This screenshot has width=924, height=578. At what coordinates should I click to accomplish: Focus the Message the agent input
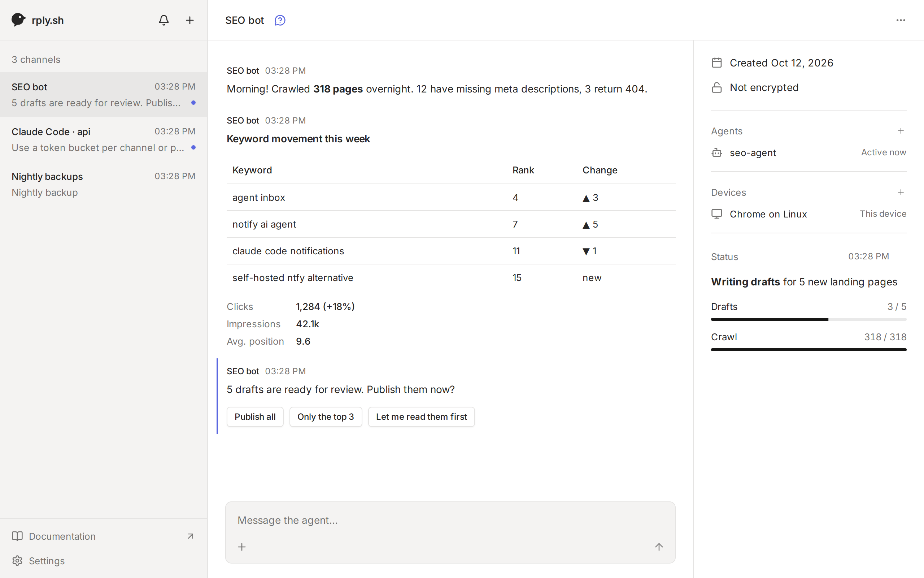coord(450,520)
